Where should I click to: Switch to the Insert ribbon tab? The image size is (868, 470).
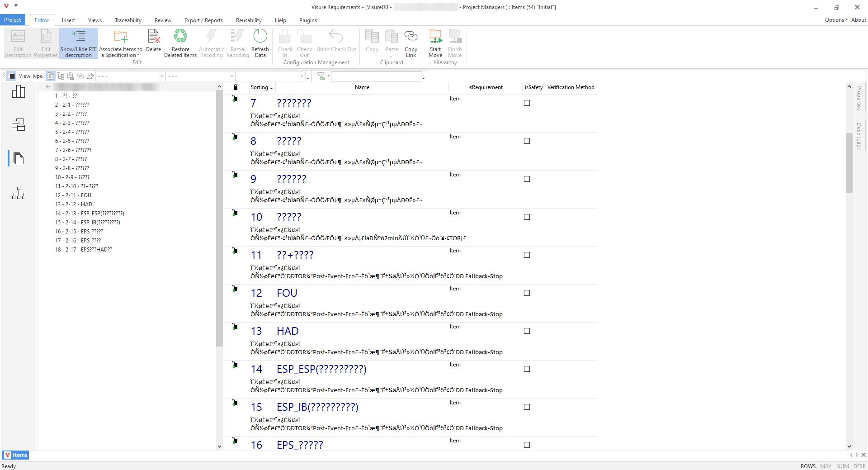68,20
